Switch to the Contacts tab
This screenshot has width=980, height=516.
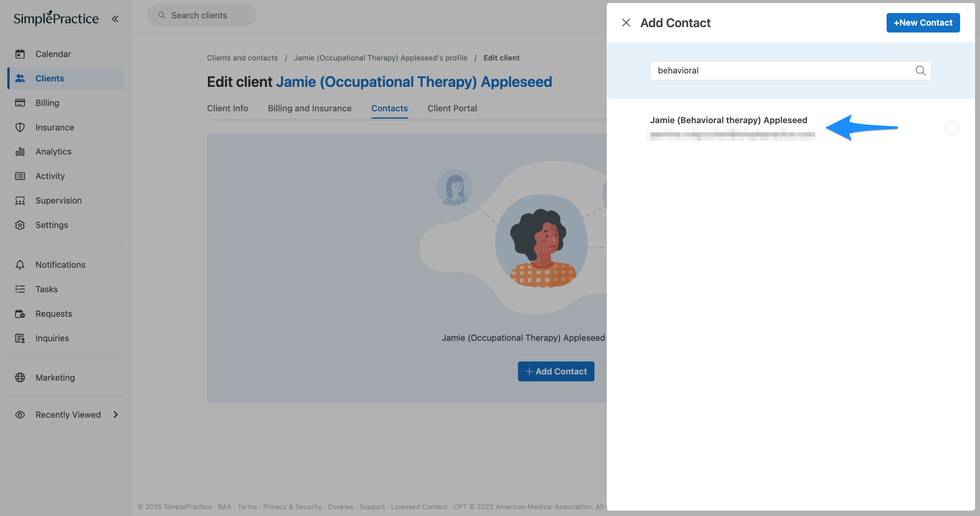[x=389, y=108]
